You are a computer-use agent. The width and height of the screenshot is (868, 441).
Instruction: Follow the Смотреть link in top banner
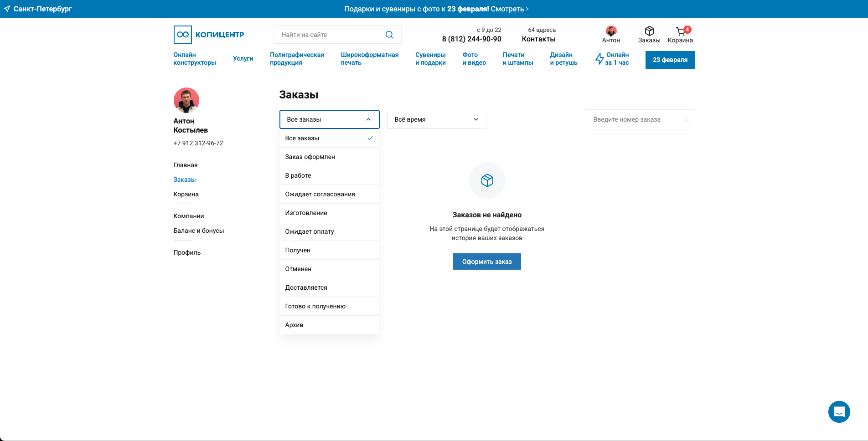(x=507, y=9)
